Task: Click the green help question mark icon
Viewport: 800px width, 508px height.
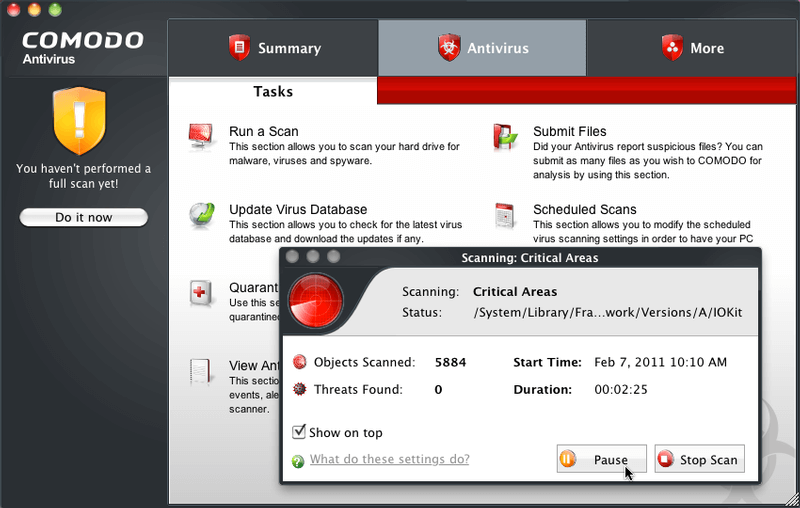Action: [298, 461]
